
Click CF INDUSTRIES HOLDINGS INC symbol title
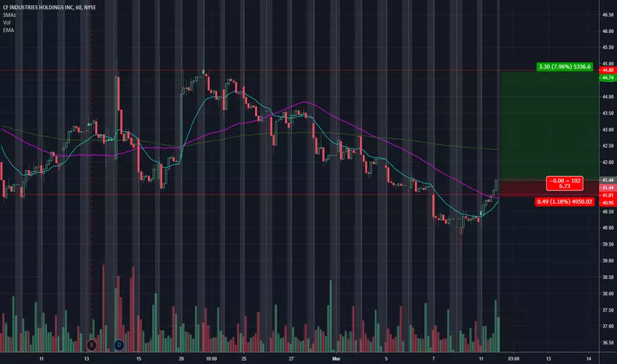coord(38,7)
